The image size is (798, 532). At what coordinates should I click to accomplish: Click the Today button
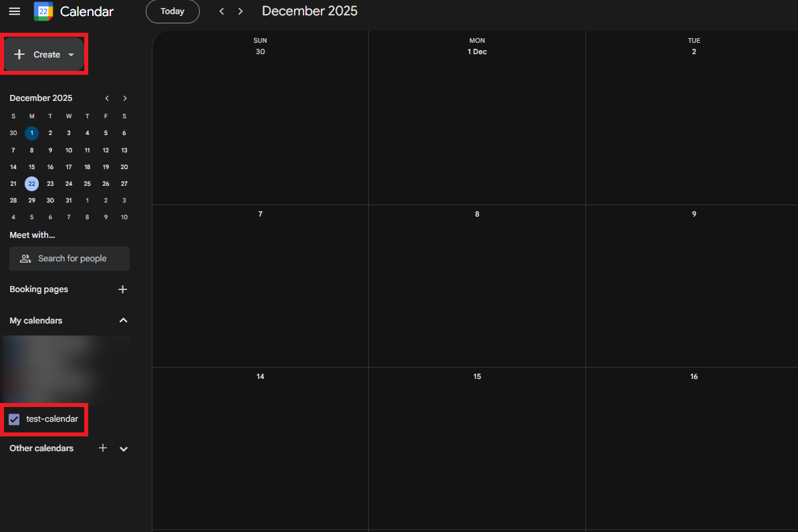(x=172, y=11)
